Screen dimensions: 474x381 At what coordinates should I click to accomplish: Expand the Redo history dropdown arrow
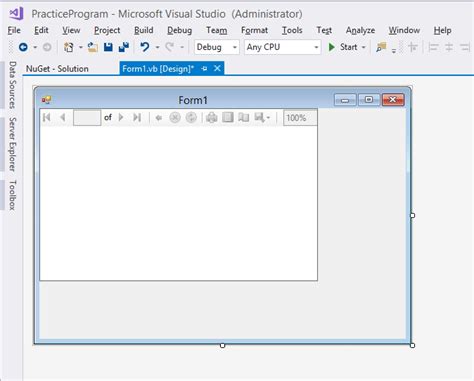tap(182, 47)
